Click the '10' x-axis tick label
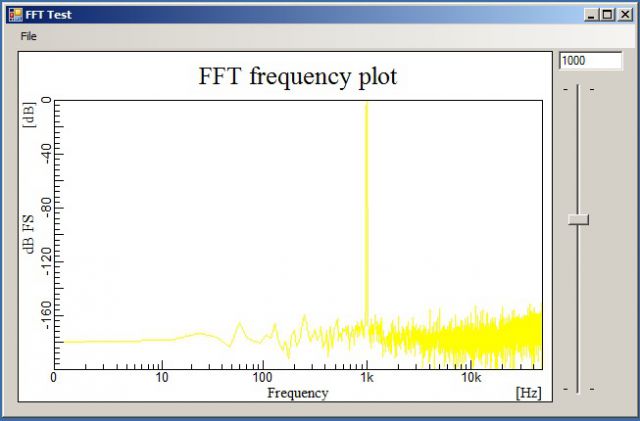Image resolution: width=640 pixels, height=421 pixels. pyautogui.click(x=162, y=378)
